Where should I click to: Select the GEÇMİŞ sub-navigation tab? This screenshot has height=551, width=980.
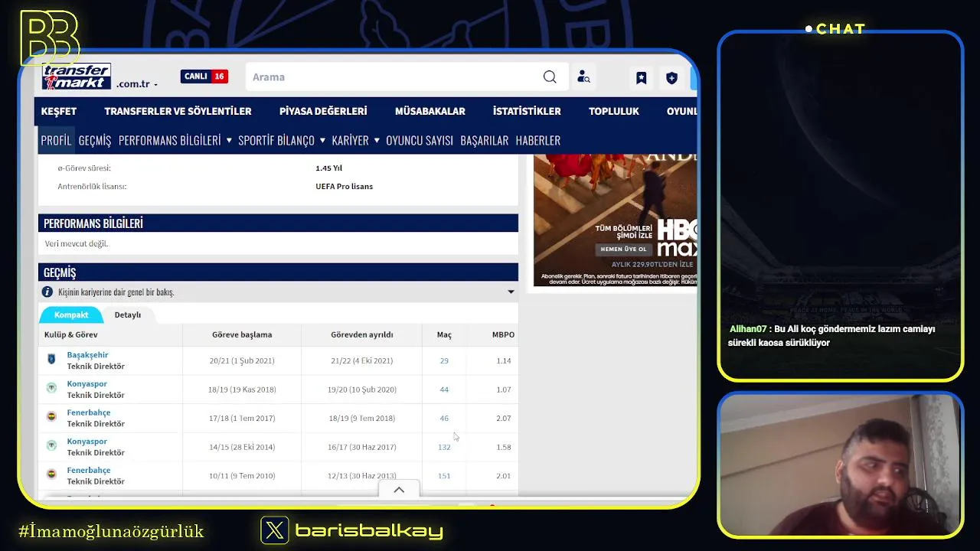[x=95, y=140]
